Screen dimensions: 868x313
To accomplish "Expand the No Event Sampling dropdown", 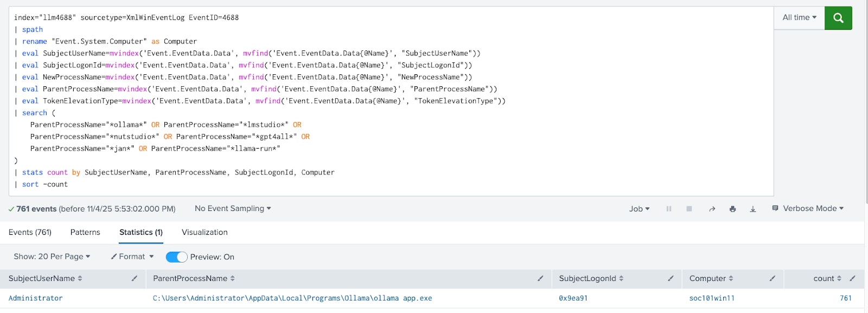I will (x=233, y=209).
